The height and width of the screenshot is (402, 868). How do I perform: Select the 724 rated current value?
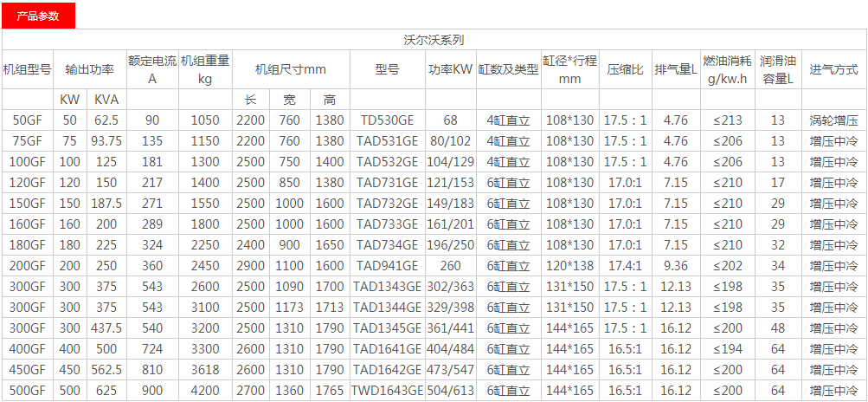(x=152, y=350)
